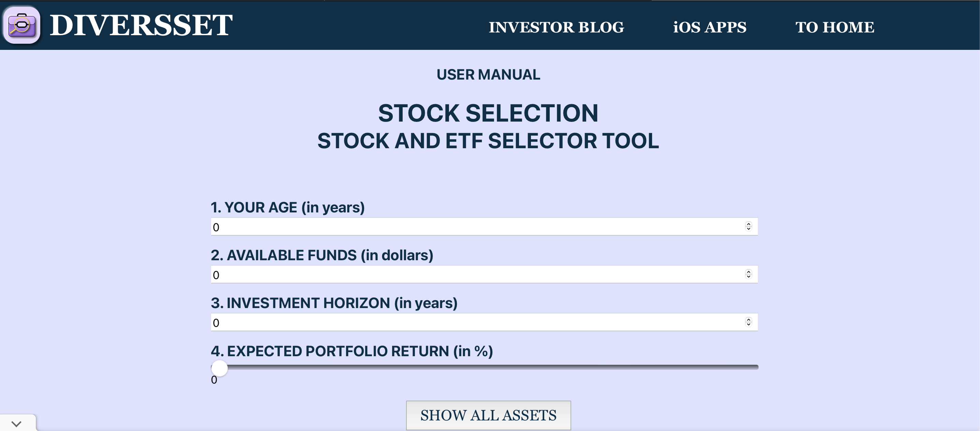Click the middle of the portfolio return slider track

click(x=485, y=367)
